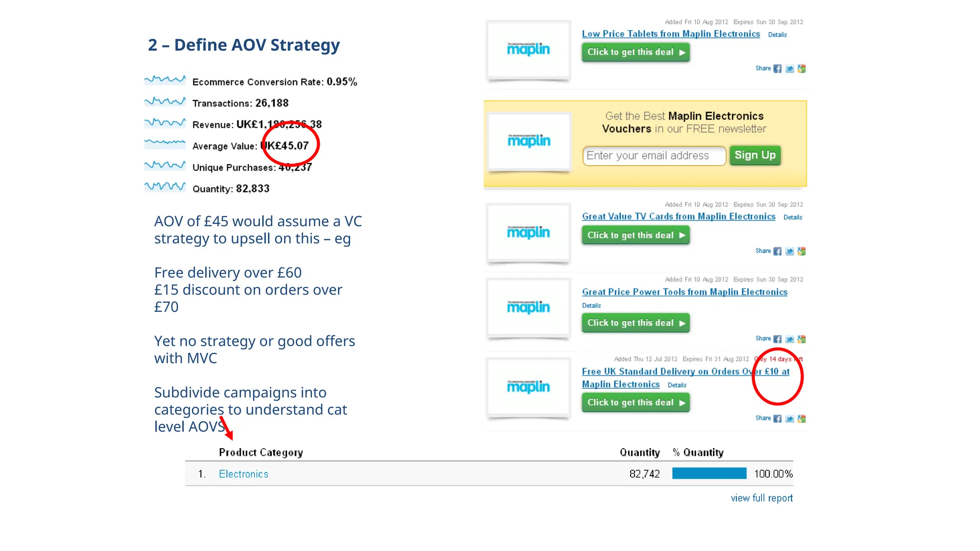
Task: Open the Maplin logo on TV Cards deal
Action: [x=528, y=232]
